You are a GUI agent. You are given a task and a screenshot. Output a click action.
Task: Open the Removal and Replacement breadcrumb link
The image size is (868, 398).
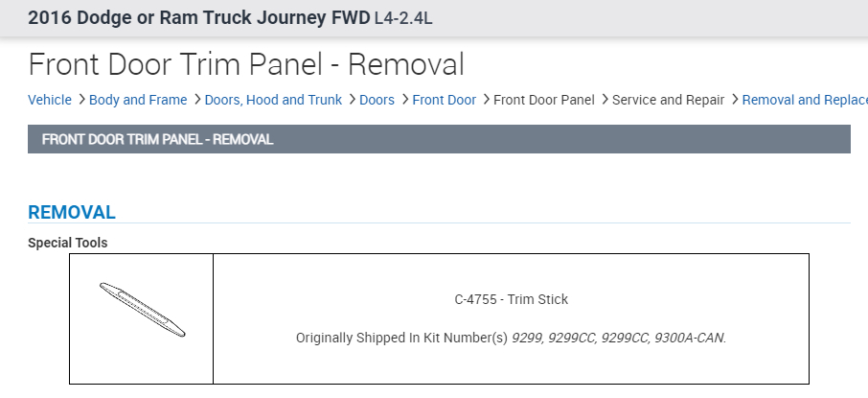[x=804, y=100]
